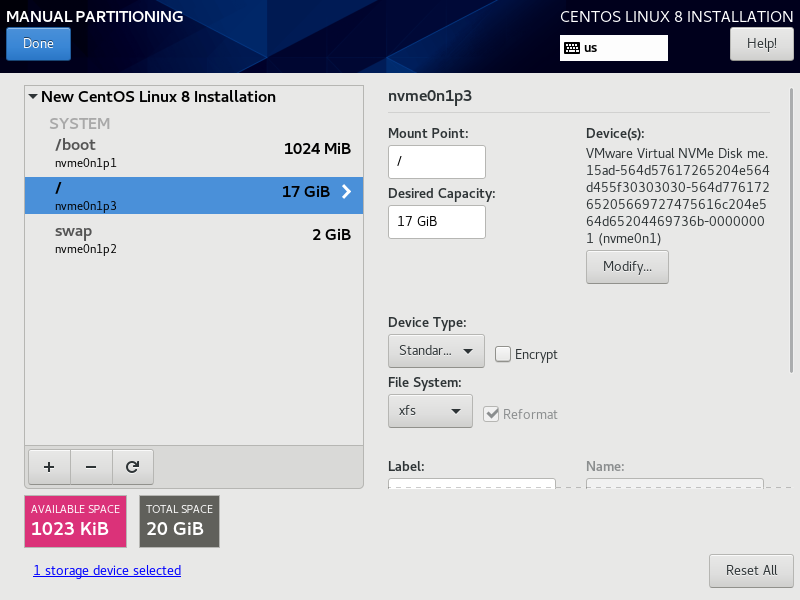Screen dimensions: 800x600
Task: Click the us keyboard layout selector
Action: tap(614, 48)
